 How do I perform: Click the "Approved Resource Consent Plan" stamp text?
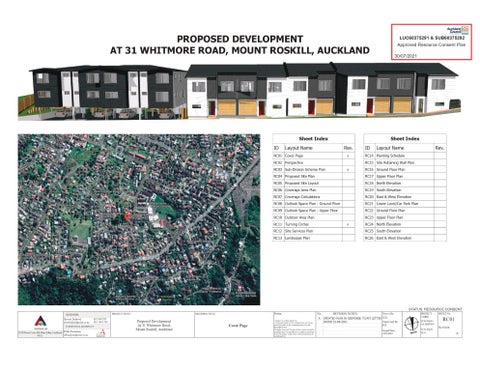431,45
